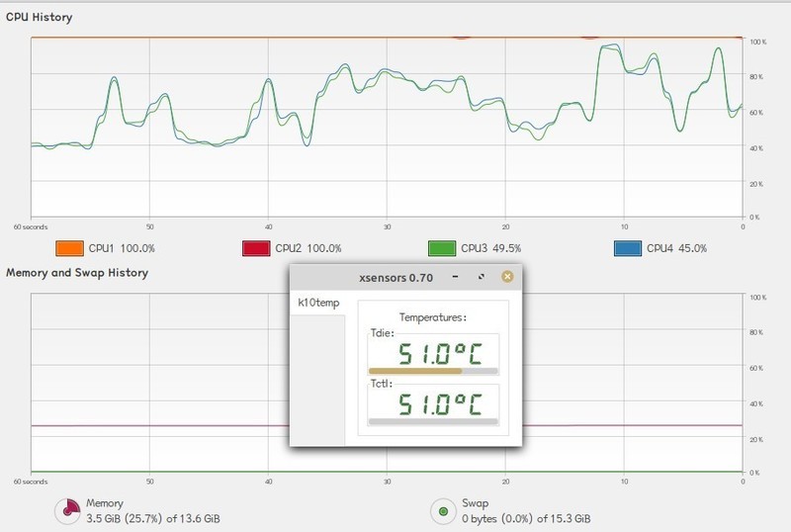Click the CPU3 49.5% label
This screenshot has height=532, width=791.
(x=490, y=248)
